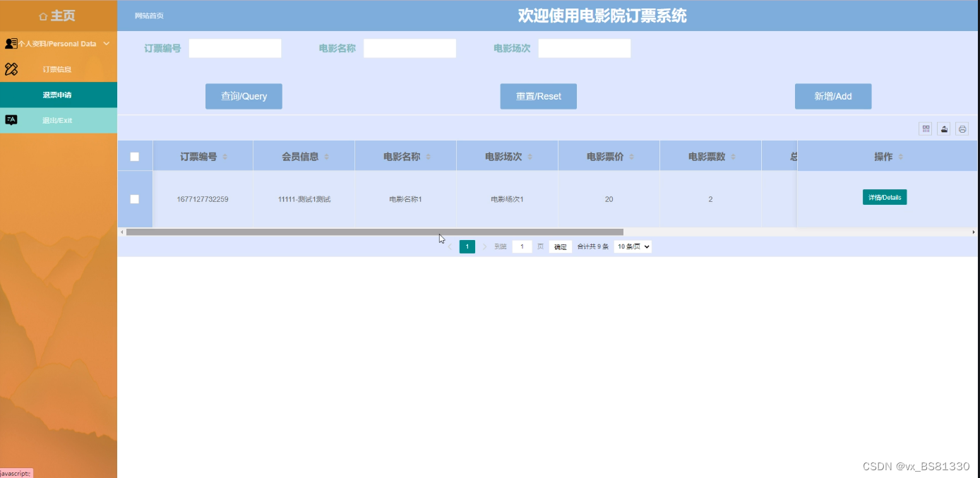The image size is (980, 478).
Task: Go to 主页 in sidebar header
Action: [59, 16]
